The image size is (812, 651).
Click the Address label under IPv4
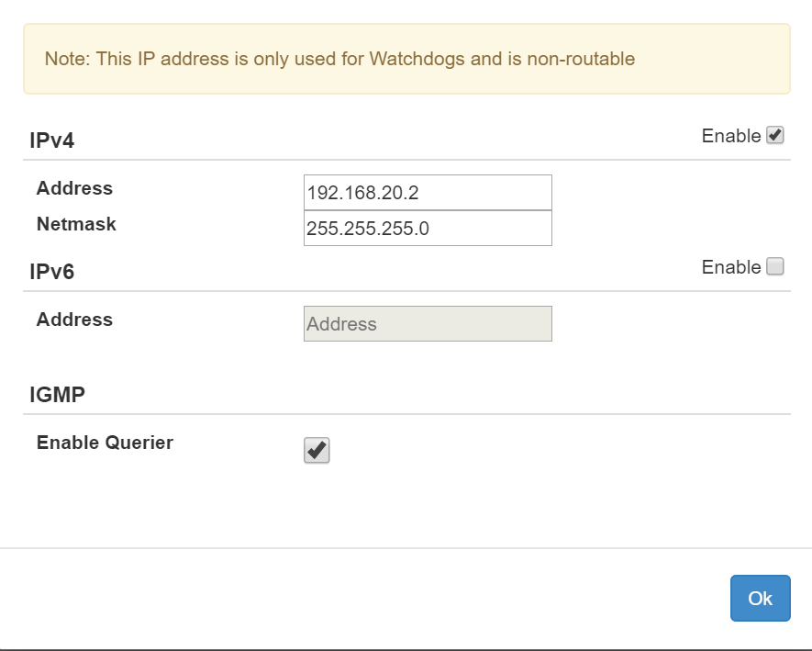tap(74, 188)
